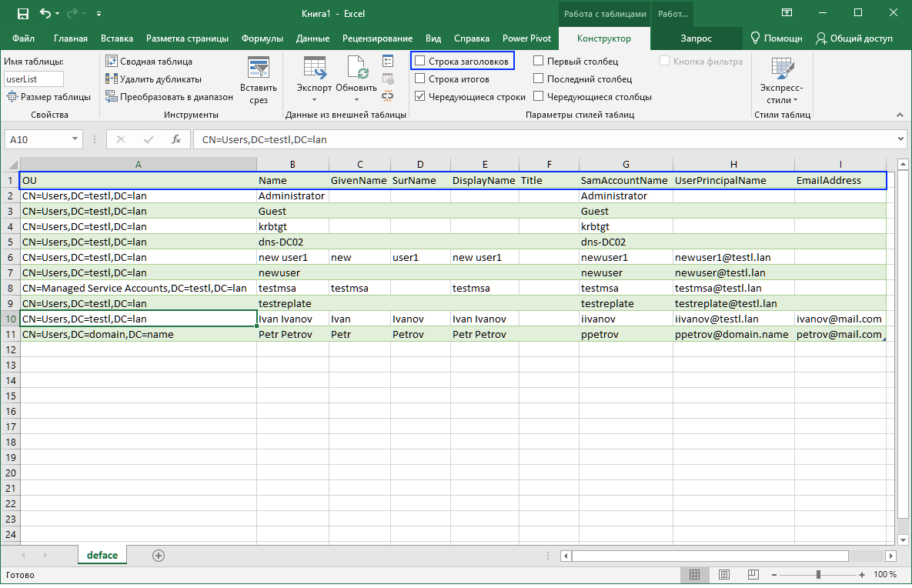The image size is (912, 588).
Task: Open the Formulas ribbon tab
Action: click(x=262, y=38)
